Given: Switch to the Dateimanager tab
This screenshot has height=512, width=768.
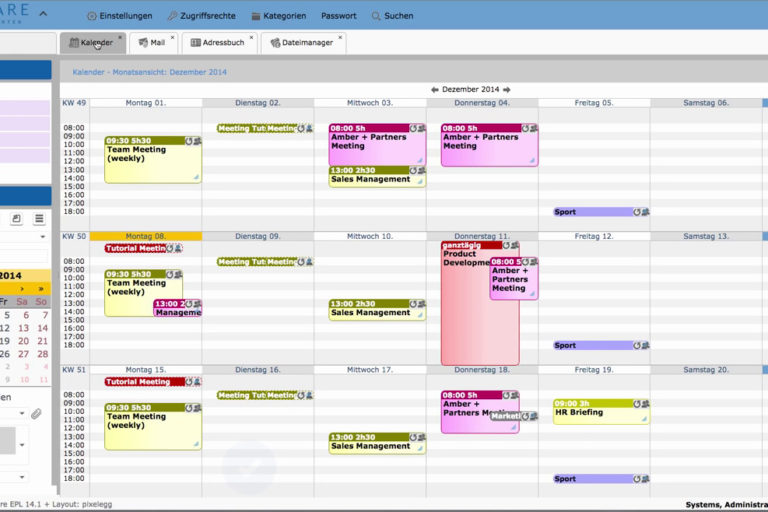Looking at the screenshot, I should (304, 43).
